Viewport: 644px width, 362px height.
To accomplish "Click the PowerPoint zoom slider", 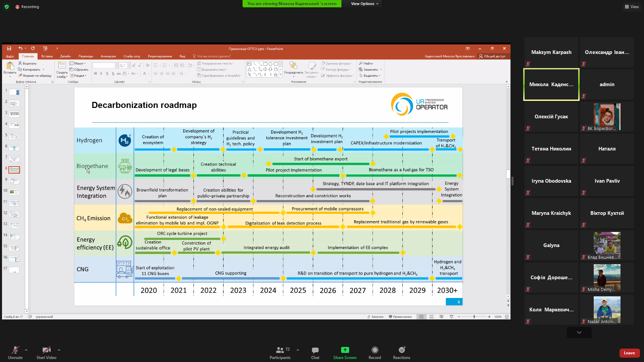I will click(x=474, y=317).
